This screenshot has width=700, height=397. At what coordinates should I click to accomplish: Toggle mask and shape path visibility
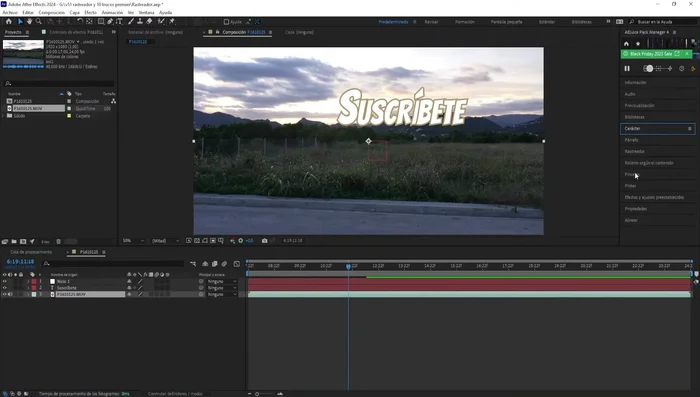point(205,241)
